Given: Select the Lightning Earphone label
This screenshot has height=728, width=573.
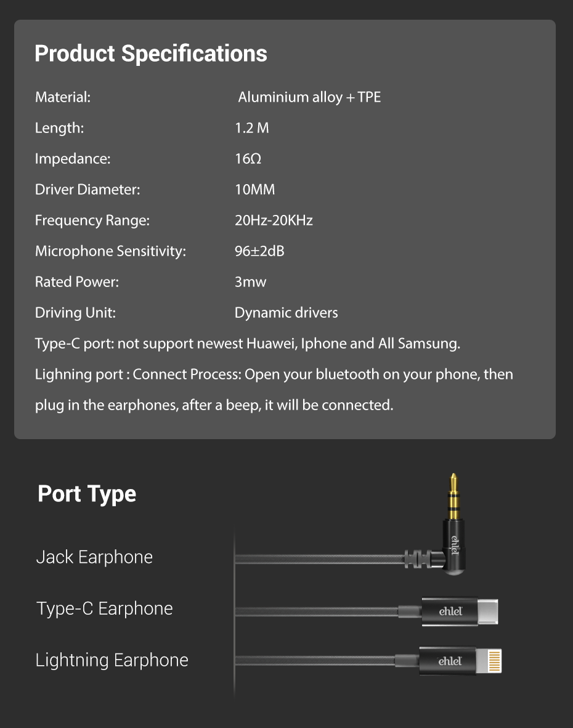Looking at the screenshot, I should coord(112,660).
